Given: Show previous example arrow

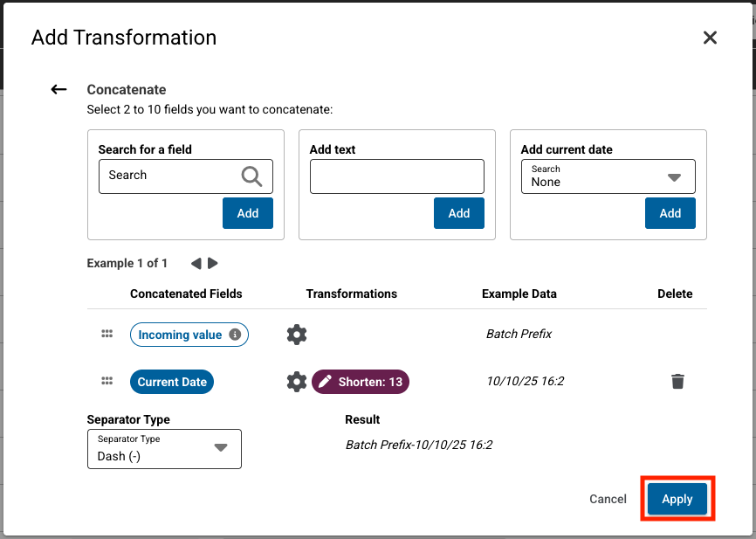Looking at the screenshot, I should click(196, 264).
